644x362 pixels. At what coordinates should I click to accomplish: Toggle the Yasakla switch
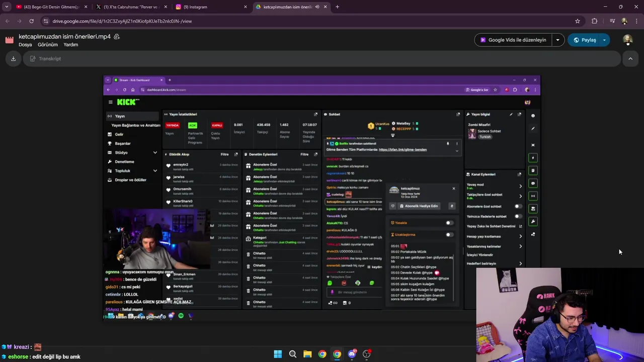449,223
